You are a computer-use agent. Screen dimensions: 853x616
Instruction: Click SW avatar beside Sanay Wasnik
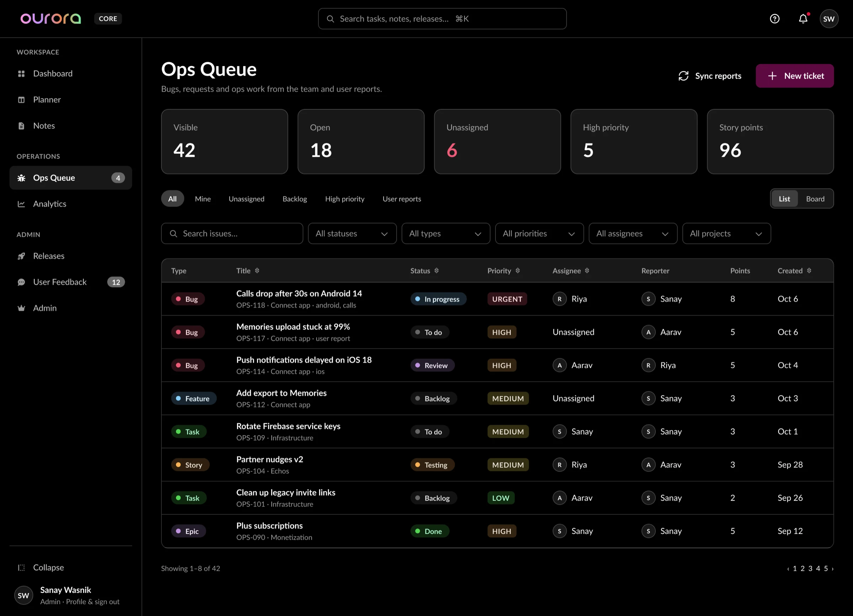tap(23, 595)
